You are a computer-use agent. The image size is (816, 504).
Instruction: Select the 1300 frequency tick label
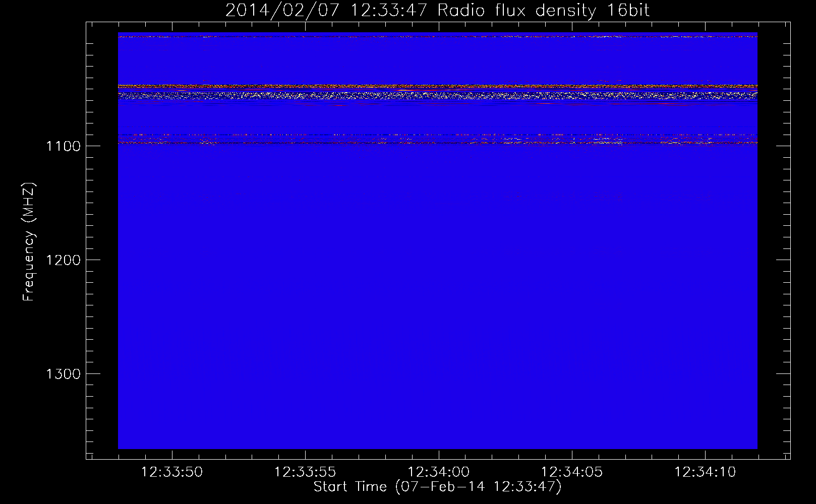coord(63,374)
